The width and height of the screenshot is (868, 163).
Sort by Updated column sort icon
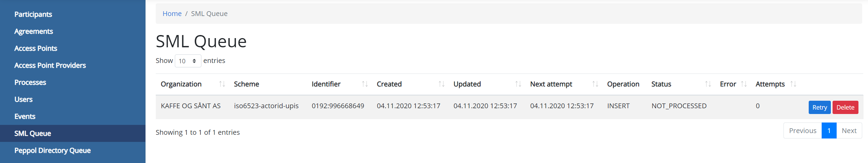click(x=518, y=84)
